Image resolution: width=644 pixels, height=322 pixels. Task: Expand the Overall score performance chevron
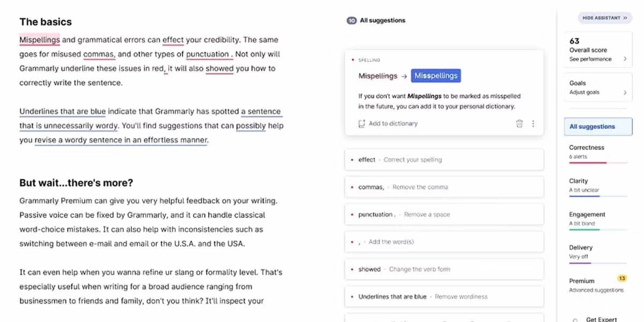click(625, 59)
